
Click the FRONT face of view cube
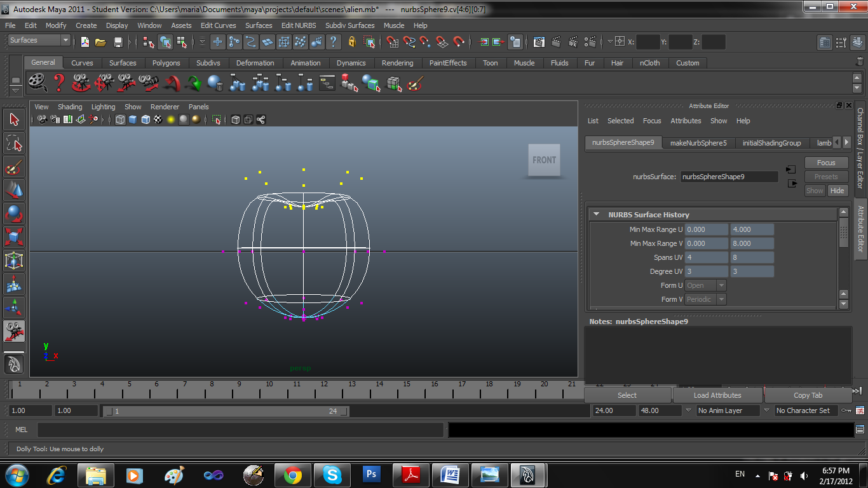pyautogui.click(x=544, y=160)
